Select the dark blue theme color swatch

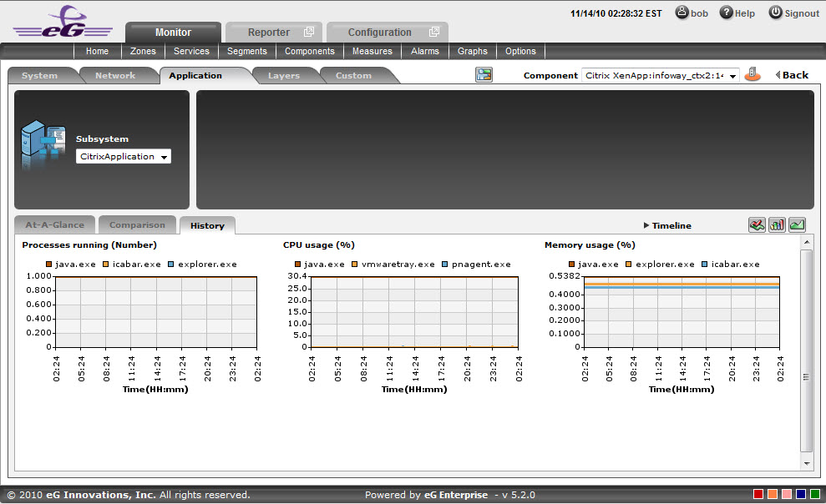(801, 494)
